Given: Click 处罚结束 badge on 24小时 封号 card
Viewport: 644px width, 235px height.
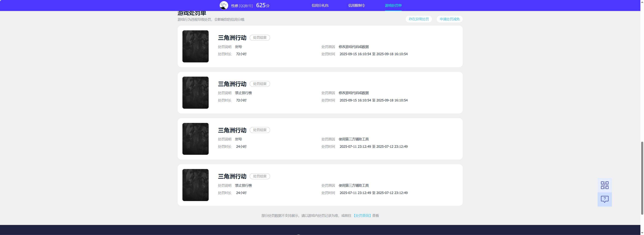Looking at the screenshot, I should point(260,130).
